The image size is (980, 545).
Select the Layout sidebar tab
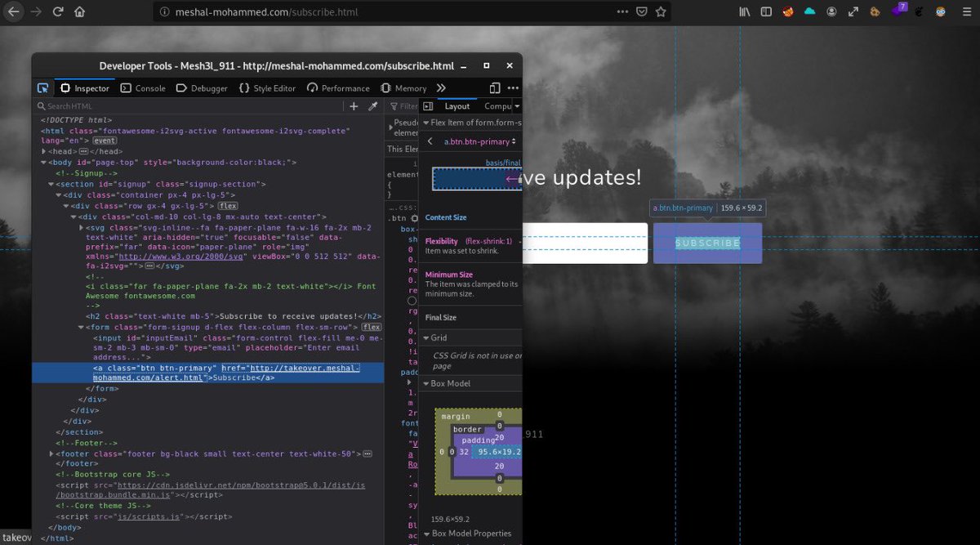coord(457,106)
